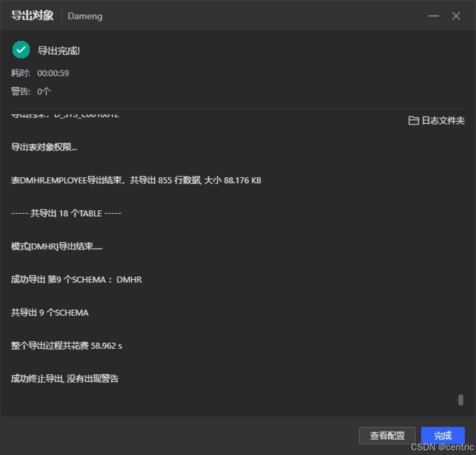This screenshot has height=455, width=476.
Task: Click the Dameng subtitle label
Action: tap(85, 16)
